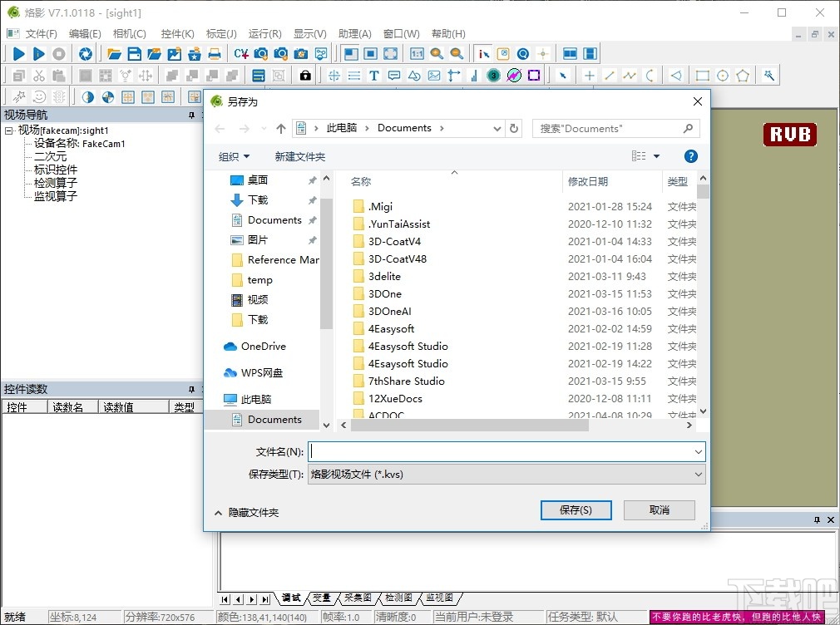Open the 助理(A) menu
This screenshot has width=840, height=625.
pyautogui.click(x=354, y=34)
